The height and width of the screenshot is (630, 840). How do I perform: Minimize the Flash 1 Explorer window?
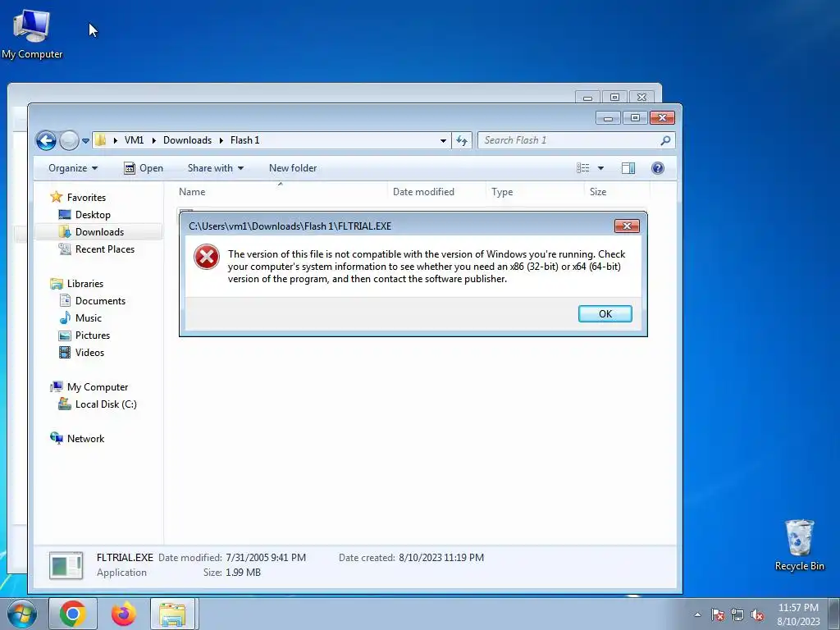[x=608, y=117]
